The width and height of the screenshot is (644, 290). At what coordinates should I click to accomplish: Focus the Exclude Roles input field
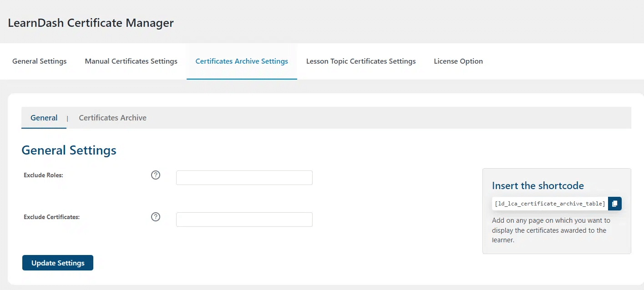[244, 178]
